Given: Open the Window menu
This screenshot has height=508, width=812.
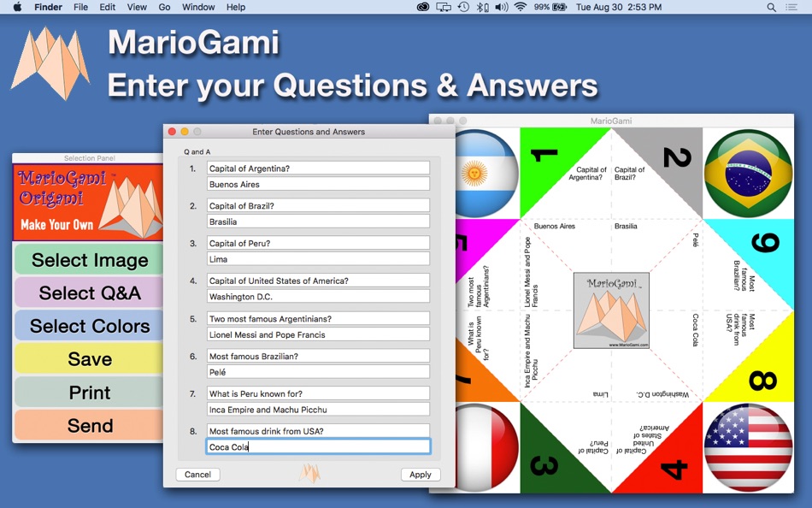Looking at the screenshot, I should [x=198, y=7].
